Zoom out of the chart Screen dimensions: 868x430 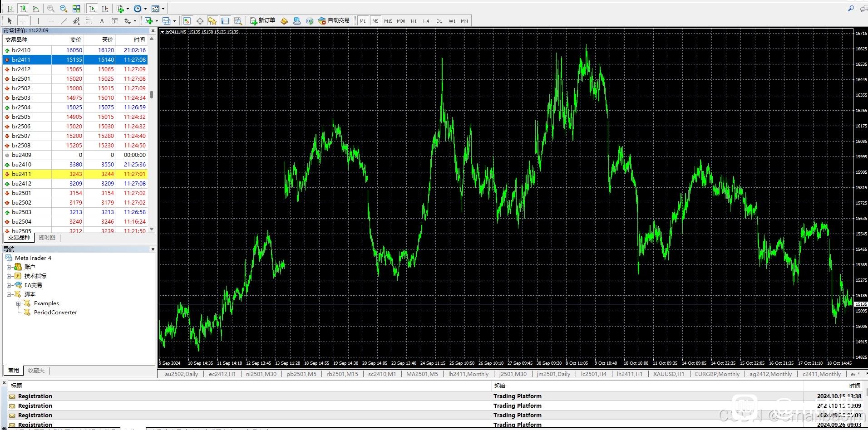pyautogui.click(x=64, y=9)
